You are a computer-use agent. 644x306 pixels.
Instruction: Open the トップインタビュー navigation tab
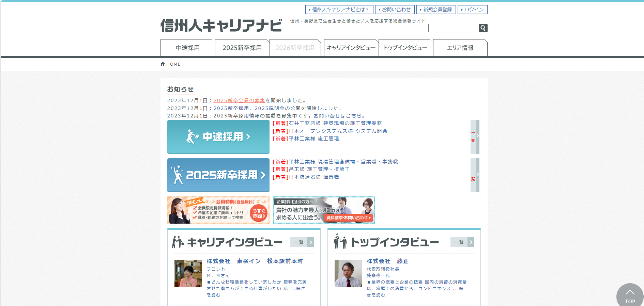click(405, 48)
